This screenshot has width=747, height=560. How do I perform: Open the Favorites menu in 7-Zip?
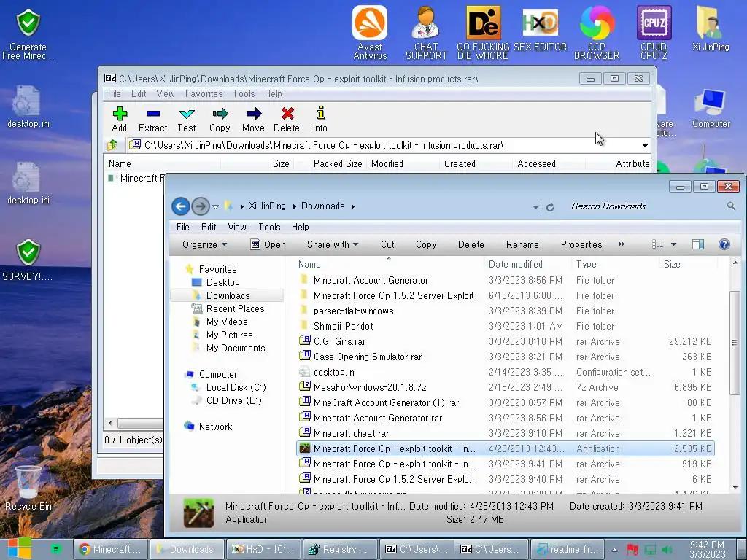[x=204, y=94]
